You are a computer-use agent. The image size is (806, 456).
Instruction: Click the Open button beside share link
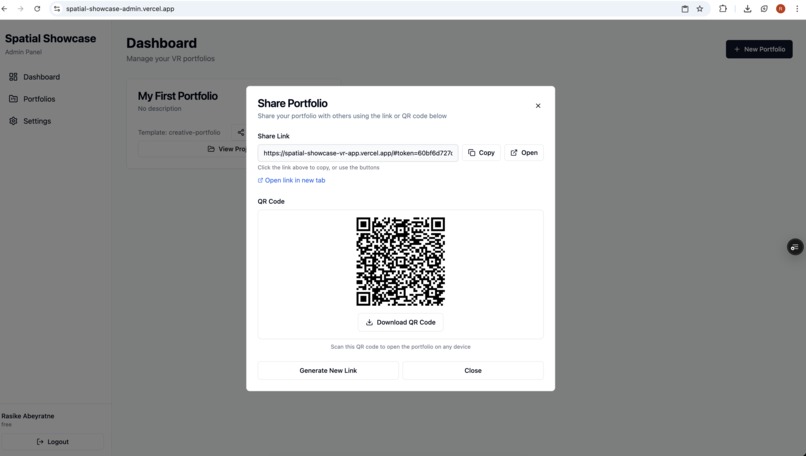[524, 153]
